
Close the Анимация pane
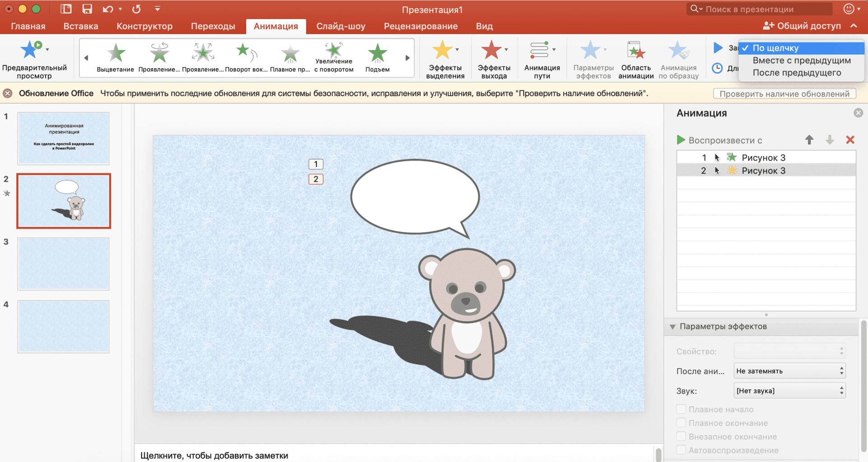[x=858, y=113]
